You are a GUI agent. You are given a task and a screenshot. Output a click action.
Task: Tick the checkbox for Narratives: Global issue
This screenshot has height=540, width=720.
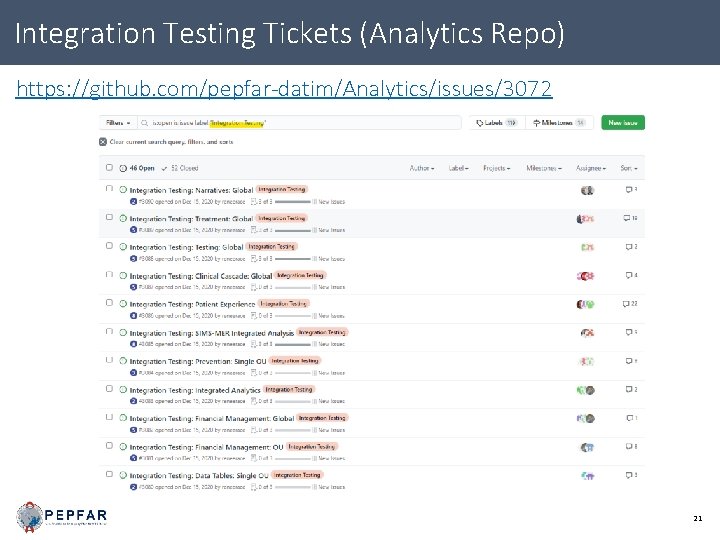[109, 189]
